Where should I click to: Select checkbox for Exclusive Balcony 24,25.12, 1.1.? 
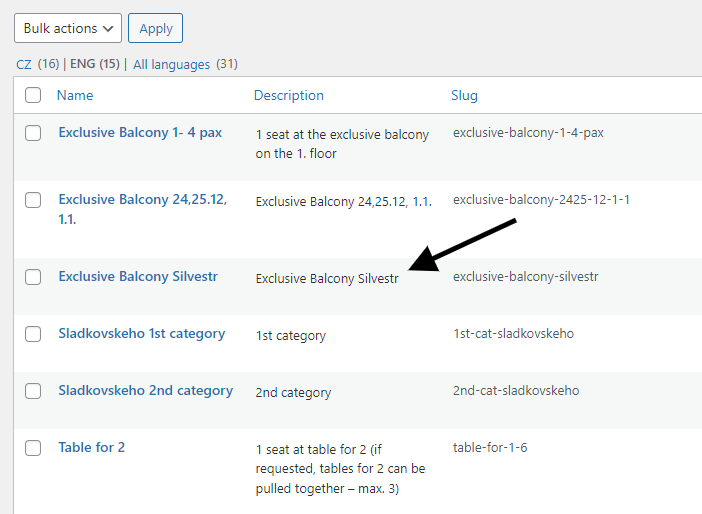33,199
